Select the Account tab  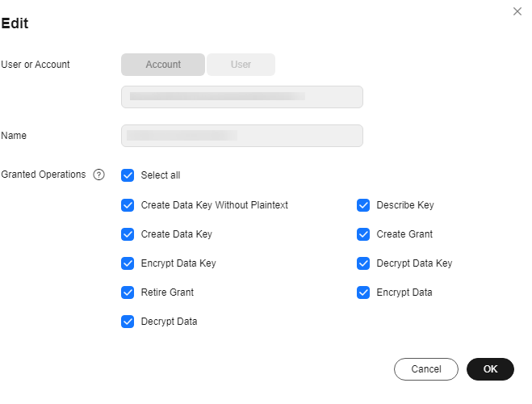pos(163,65)
